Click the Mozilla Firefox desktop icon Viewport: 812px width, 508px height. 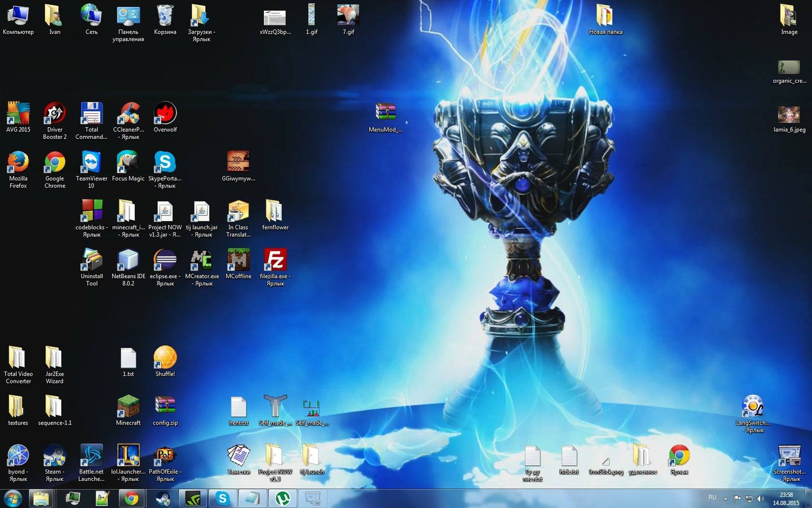pos(18,163)
